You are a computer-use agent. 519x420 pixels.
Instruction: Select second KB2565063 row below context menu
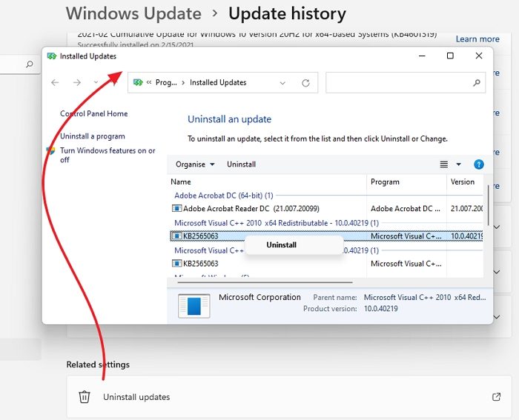click(326, 264)
